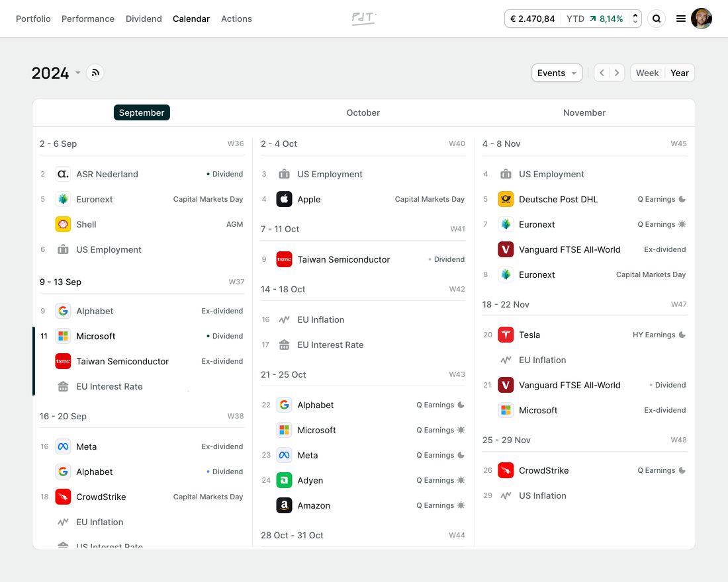Click YTD 8,14% performance indicator
Image resolution: width=728 pixels, height=582 pixels.
[595, 19]
